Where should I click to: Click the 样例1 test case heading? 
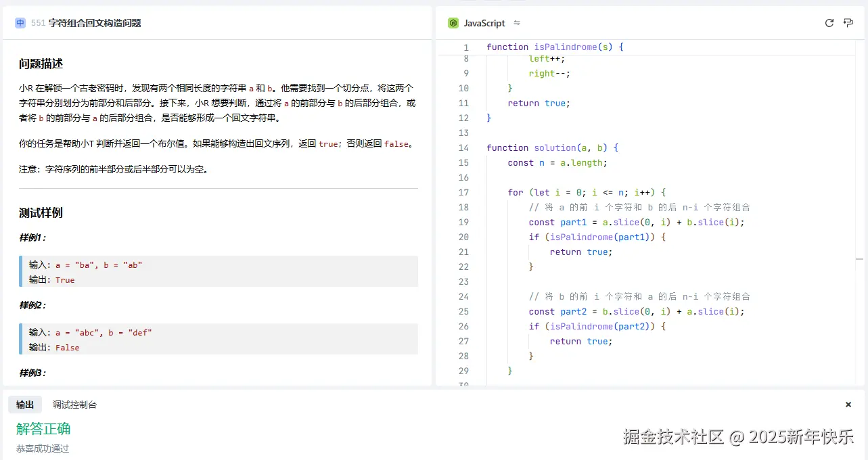point(32,237)
